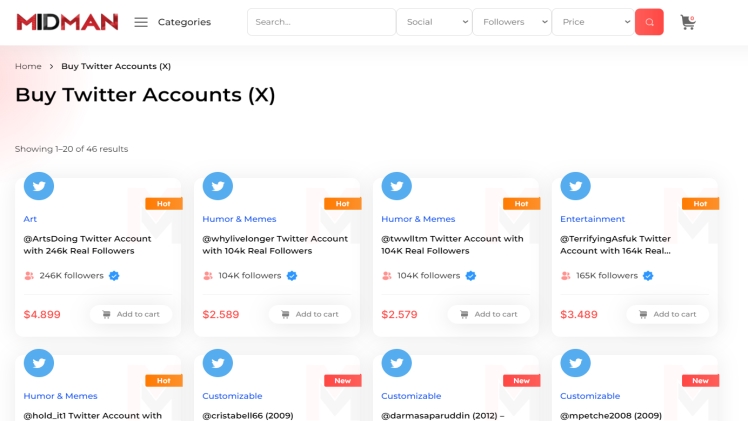Click Twitter bird icon on @ArtsDoing card
The image size is (748, 421).
click(39, 186)
